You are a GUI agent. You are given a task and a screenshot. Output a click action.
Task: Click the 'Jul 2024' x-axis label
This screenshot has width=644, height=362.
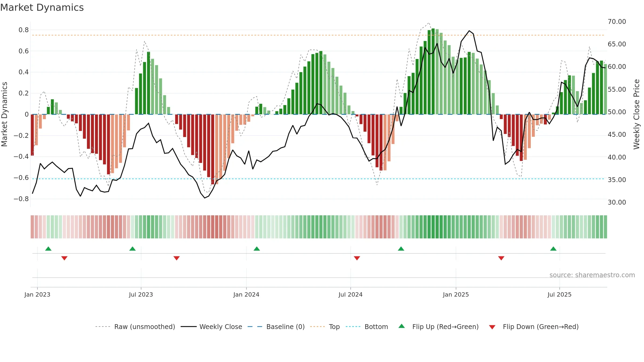(350, 294)
